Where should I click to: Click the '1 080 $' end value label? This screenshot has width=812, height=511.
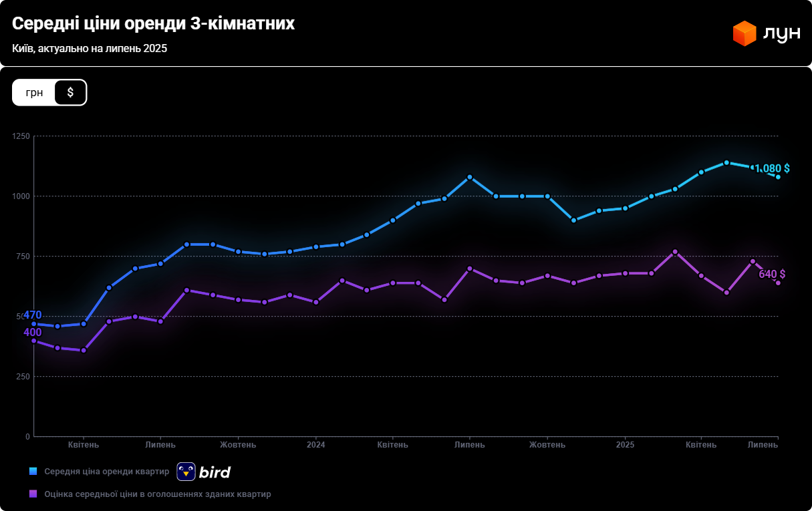point(772,168)
